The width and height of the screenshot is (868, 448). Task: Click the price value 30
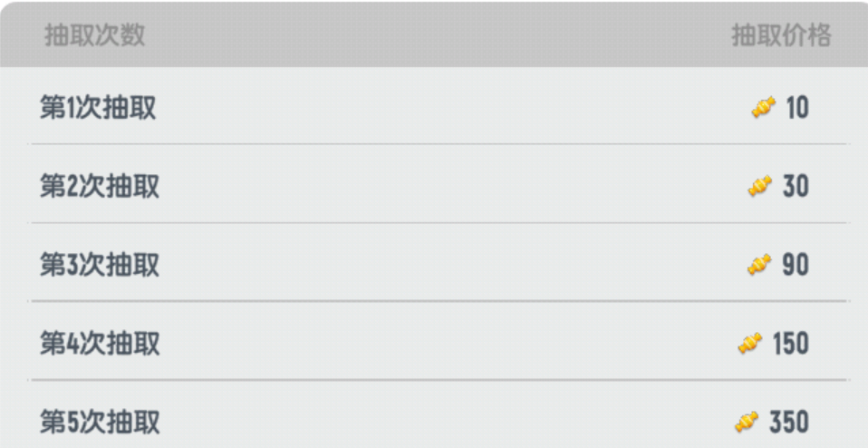pos(796,187)
